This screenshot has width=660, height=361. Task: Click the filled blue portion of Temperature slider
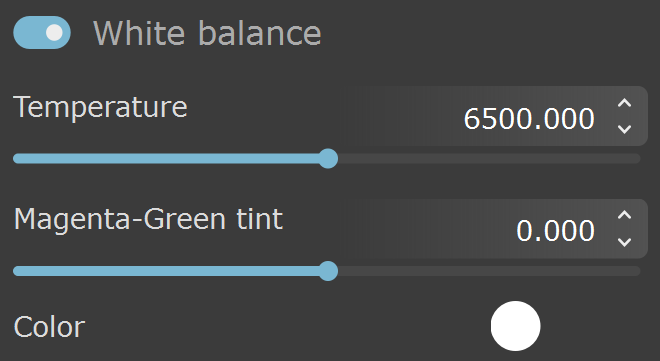166,159
